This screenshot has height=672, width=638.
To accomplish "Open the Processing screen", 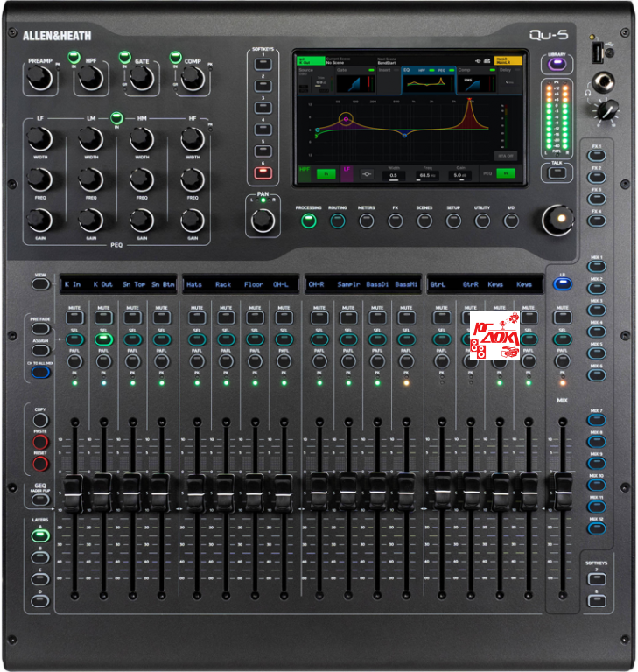I will (x=308, y=221).
